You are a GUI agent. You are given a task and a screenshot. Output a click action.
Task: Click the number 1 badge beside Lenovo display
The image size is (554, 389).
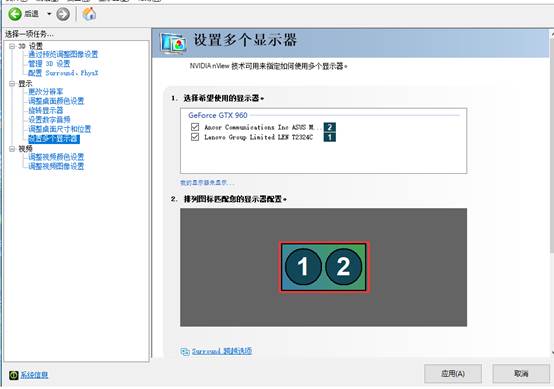pos(330,137)
